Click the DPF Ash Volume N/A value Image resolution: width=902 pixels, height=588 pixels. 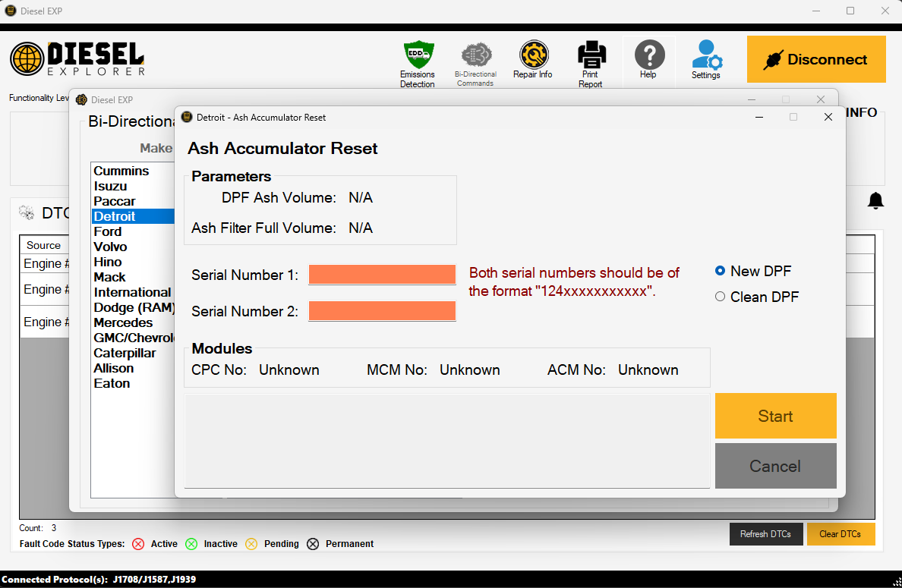[361, 198]
